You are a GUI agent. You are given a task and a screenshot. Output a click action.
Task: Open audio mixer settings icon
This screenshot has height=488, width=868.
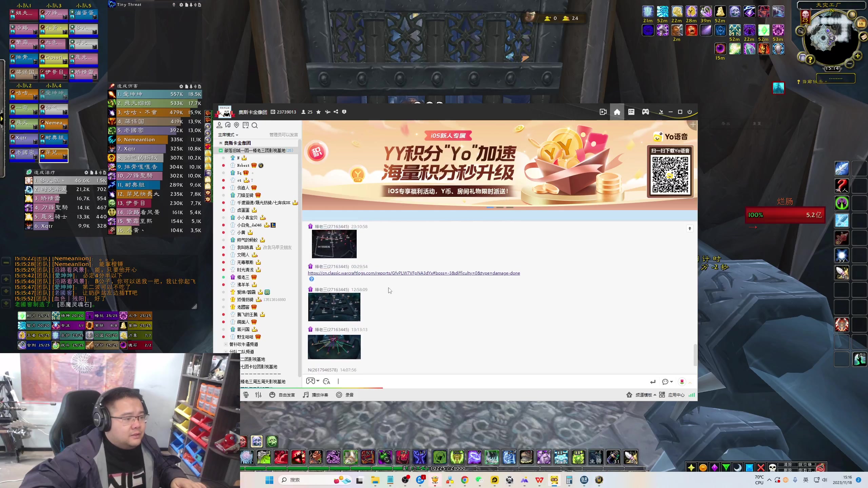point(258,395)
